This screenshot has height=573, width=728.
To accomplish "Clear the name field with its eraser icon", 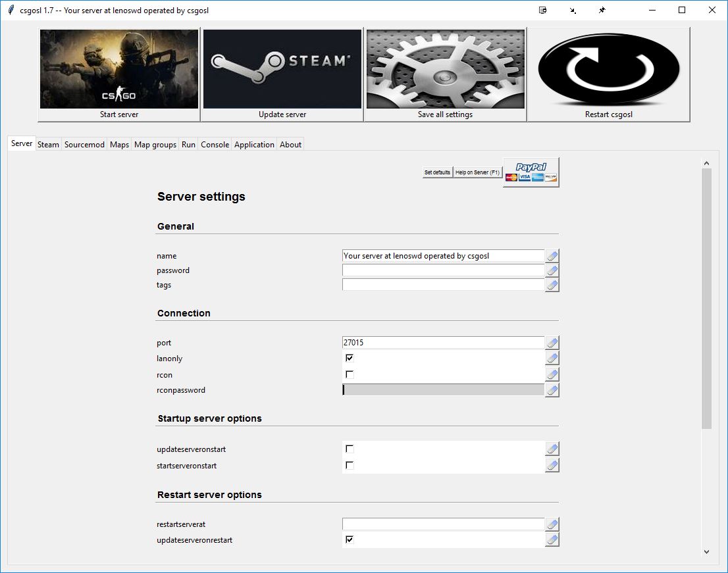I will (x=552, y=256).
